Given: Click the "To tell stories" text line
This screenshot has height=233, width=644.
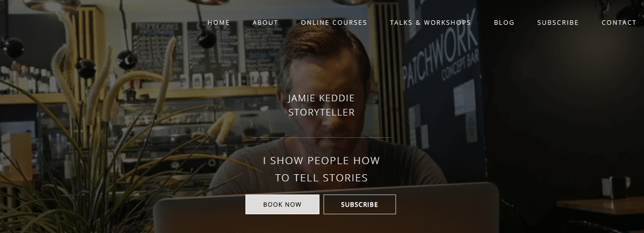Looking at the screenshot, I should [x=321, y=178].
